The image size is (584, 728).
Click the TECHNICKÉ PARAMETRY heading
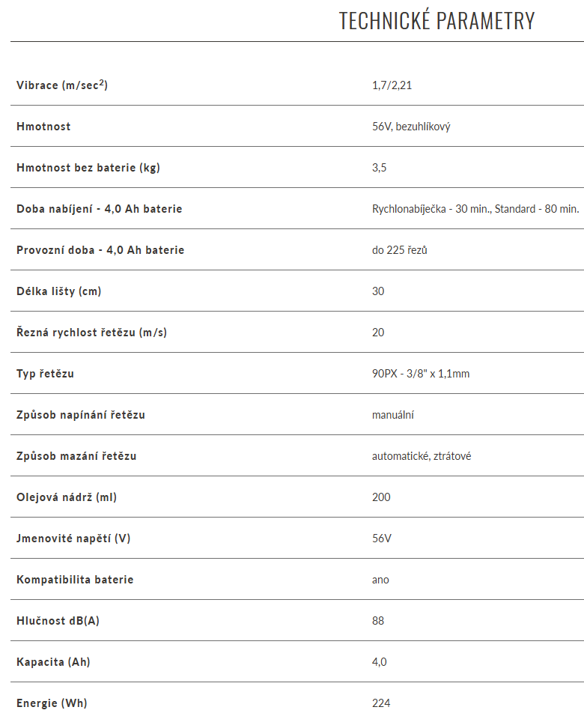click(437, 21)
